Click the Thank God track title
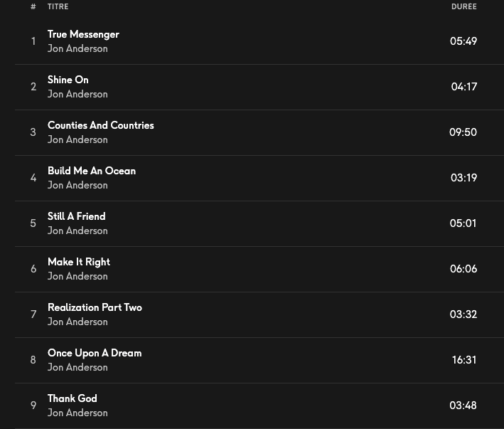Image resolution: width=504 pixels, height=429 pixels. 73,398
